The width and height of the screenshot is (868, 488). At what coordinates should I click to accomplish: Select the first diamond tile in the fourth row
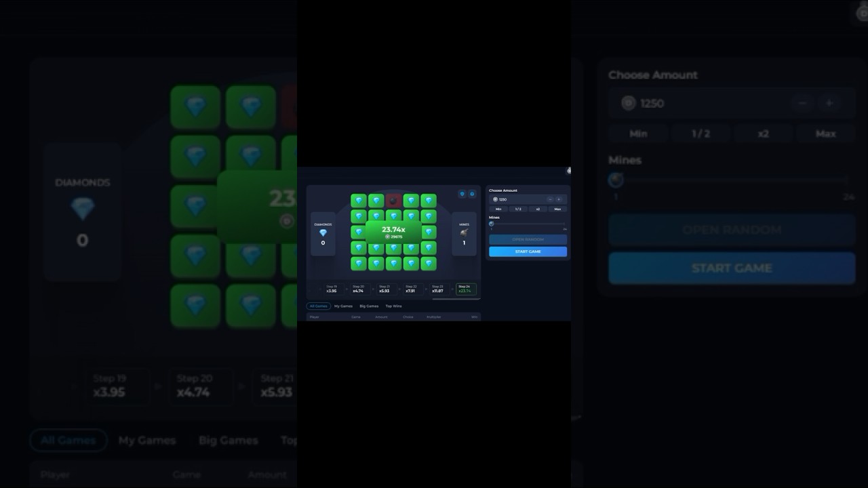click(x=359, y=247)
